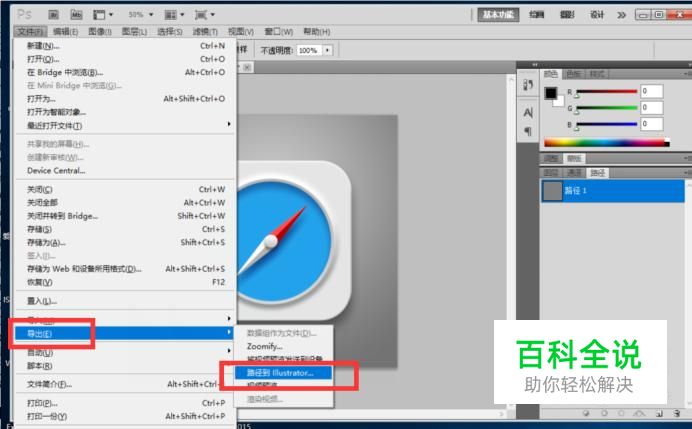Screen dimensions: 692x429
Task: Select 关闭全部 menu item
Action: tap(126, 203)
